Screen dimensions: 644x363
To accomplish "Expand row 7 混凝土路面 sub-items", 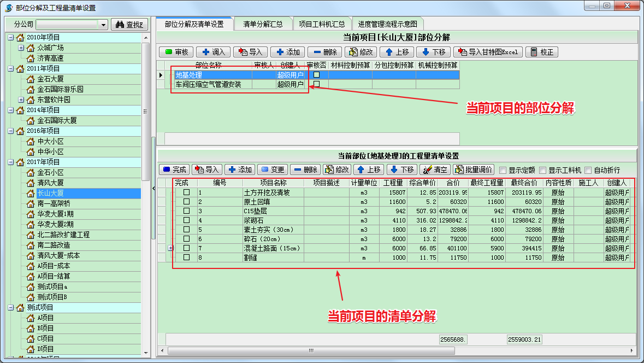I will [170, 248].
